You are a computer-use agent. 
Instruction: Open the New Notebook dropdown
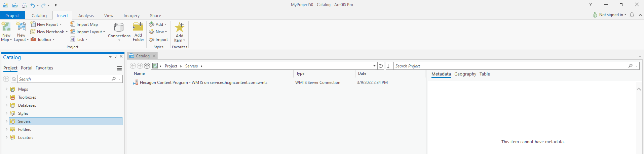point(67,32)
